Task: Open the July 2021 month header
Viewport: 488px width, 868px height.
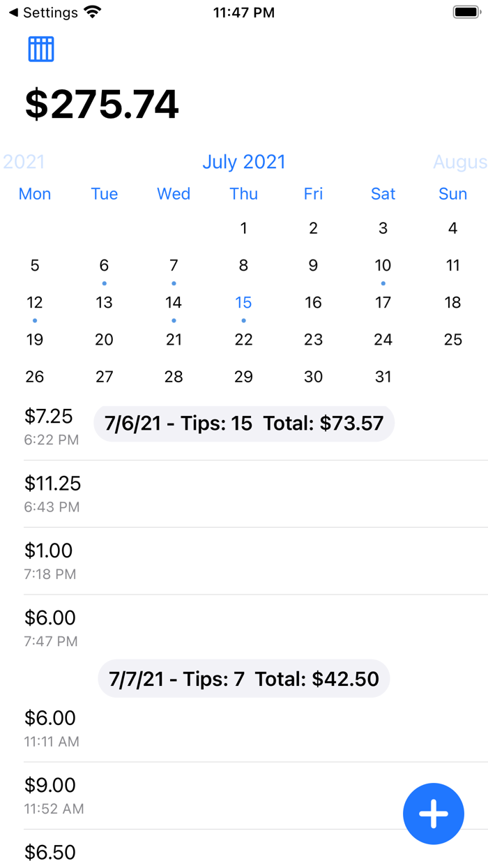Action: coord(243,162)
